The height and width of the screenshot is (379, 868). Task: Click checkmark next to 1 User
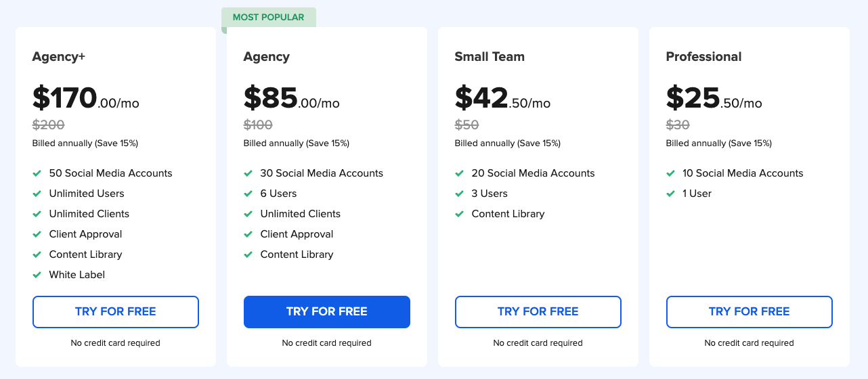(x=671, y=194)
